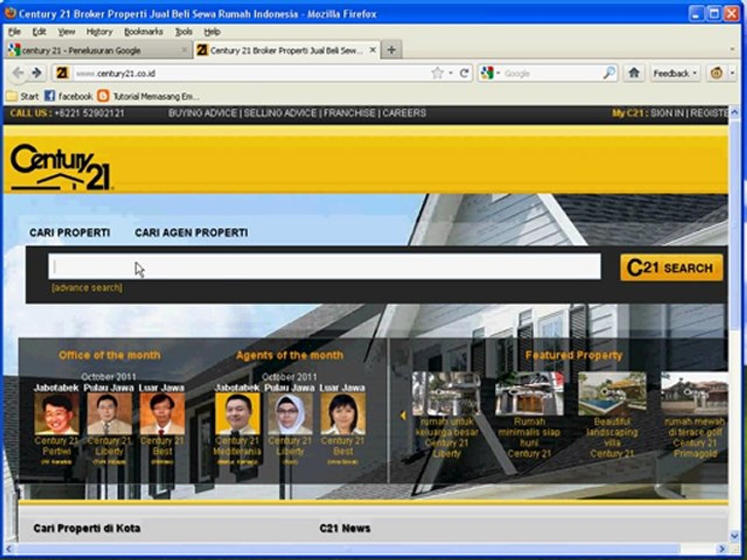Click the left arrow of the Featured Property carousel

[x=403, y=415]
